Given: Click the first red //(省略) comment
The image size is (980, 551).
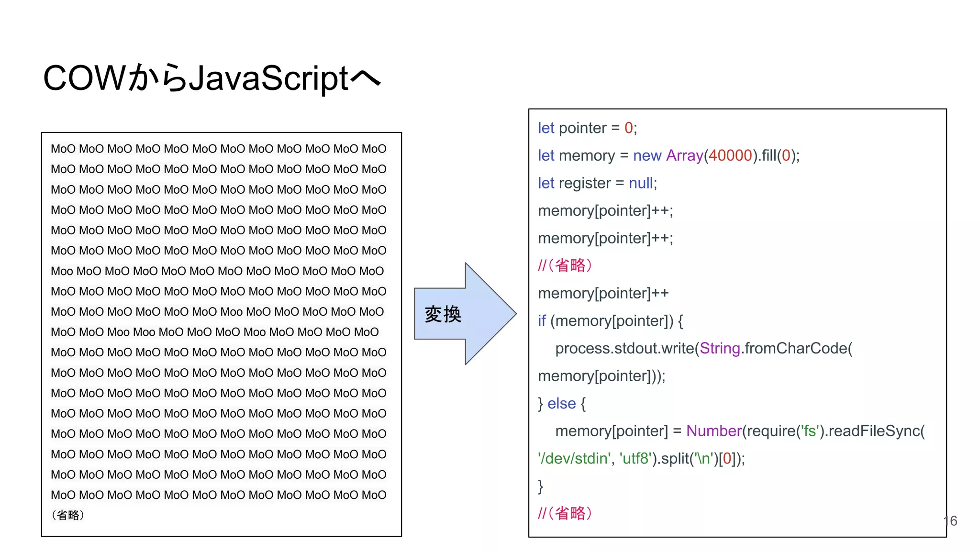Looking at the screenshot, I should [565, 265].
